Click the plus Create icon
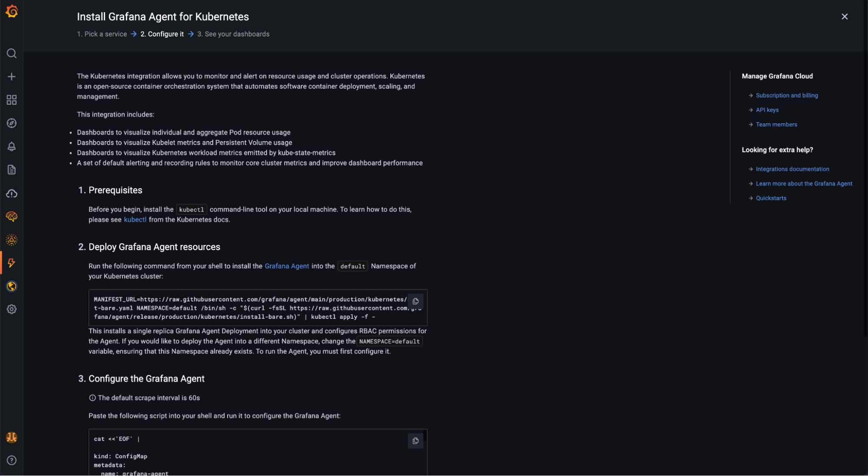The height and width of the screenshot is (476, 868). point(12,77)
